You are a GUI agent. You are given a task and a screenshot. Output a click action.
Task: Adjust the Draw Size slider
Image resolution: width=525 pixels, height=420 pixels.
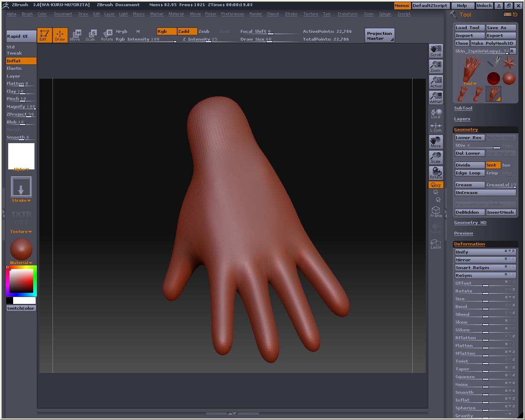tap(270, 39)
